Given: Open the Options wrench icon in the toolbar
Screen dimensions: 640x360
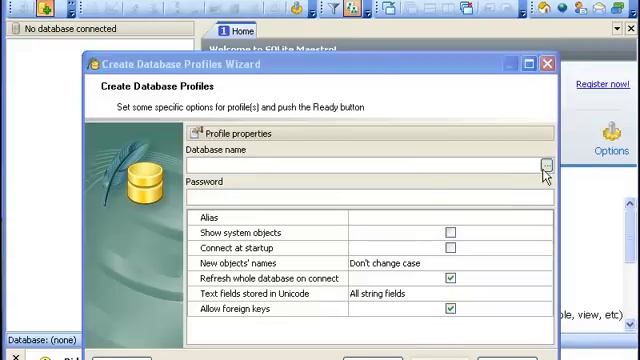Looking at the screenshot, I should point(297,8).
